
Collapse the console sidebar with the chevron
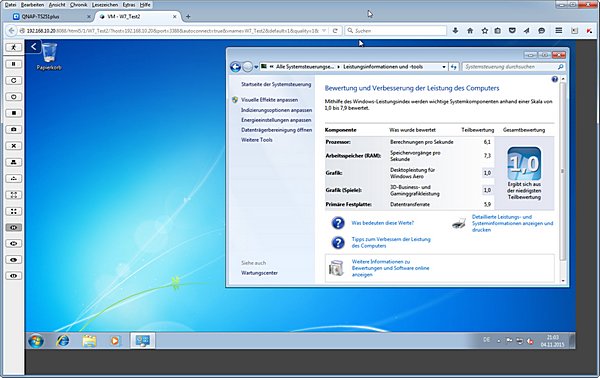(x=33, y=47)
